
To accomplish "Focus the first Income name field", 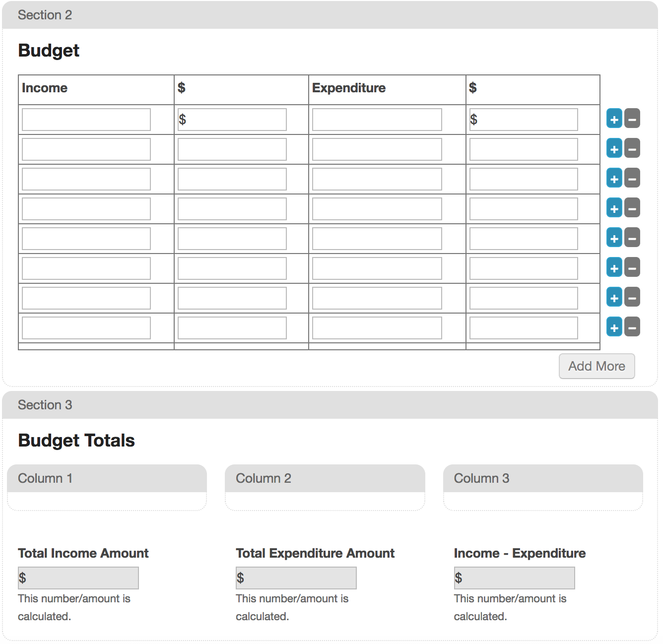I will (86, 120).
